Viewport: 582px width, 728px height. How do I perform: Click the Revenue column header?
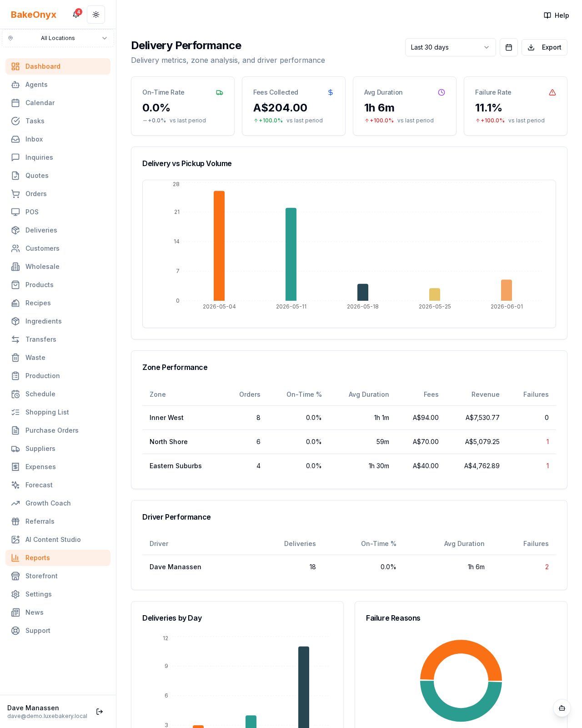[x=485, y=394]
